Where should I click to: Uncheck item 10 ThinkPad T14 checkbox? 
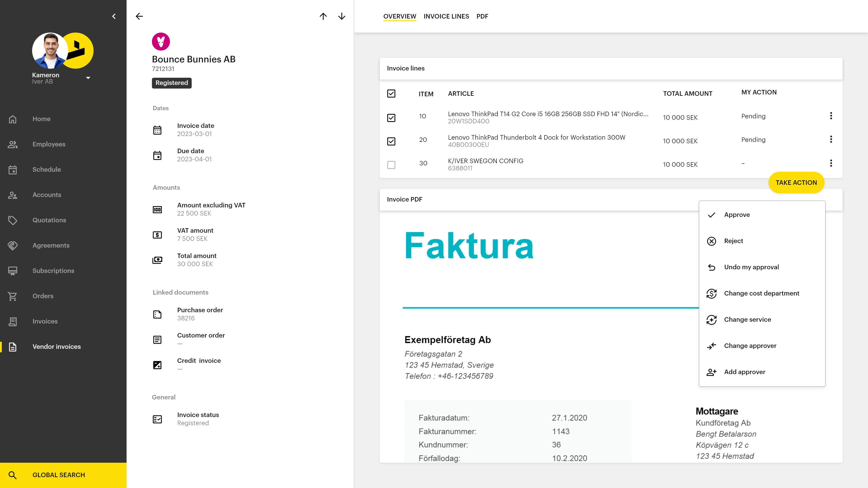pos(391,117)
